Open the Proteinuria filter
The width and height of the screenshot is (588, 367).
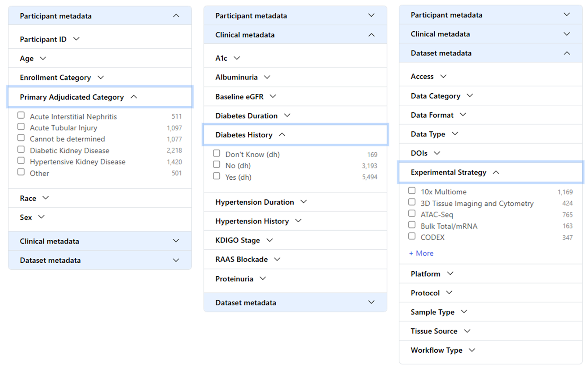(295, 279)
